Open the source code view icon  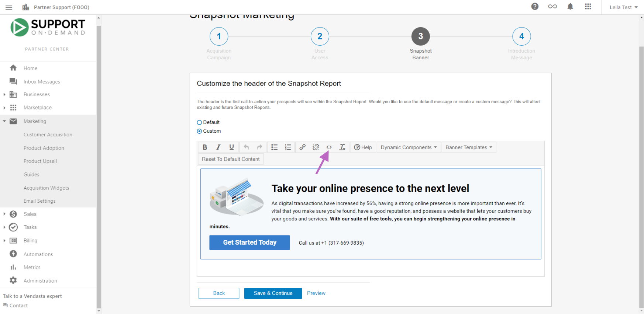click(x=329, y=147)
